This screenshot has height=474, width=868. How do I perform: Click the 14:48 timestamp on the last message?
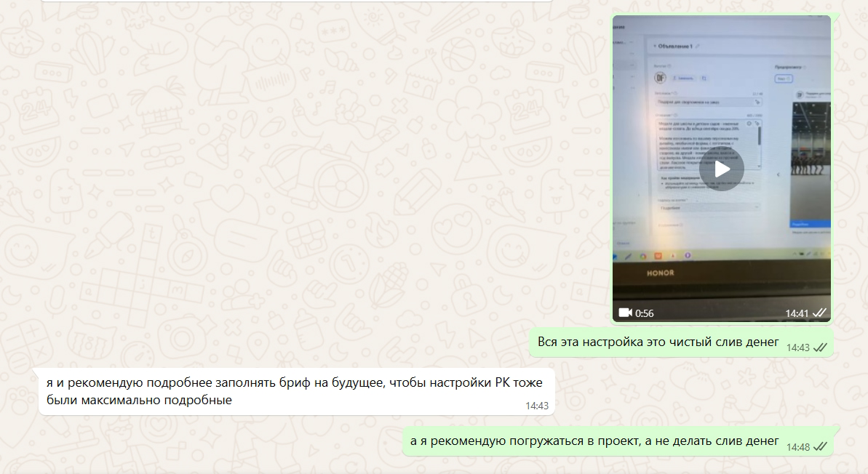[x=797, y=446]
